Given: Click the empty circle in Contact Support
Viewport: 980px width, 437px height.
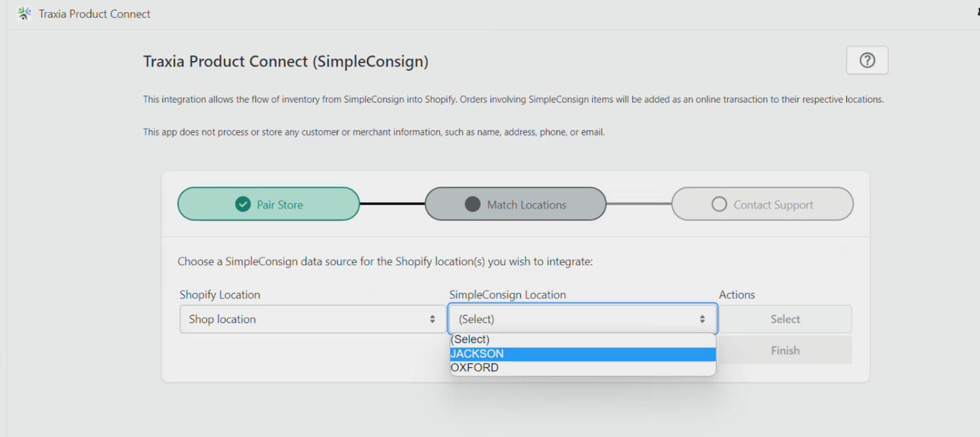Looking at the screenshot, I should (x=719, y=204).
